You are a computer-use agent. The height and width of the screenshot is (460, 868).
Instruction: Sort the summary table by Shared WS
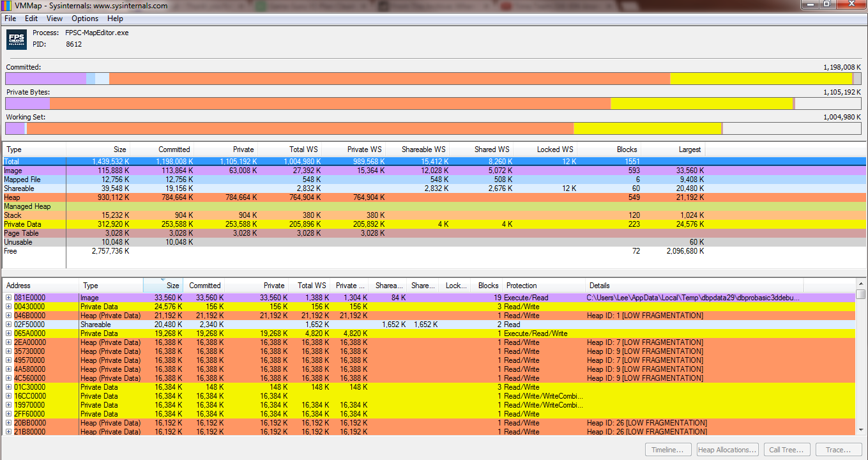click(481, 149)
